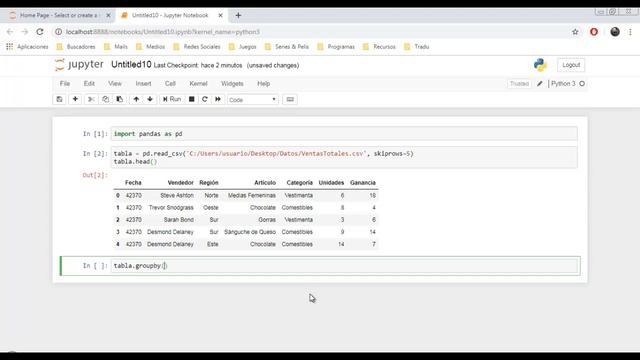
Task: Click the Medias Femeninas cell
Action: pos(252,196)
